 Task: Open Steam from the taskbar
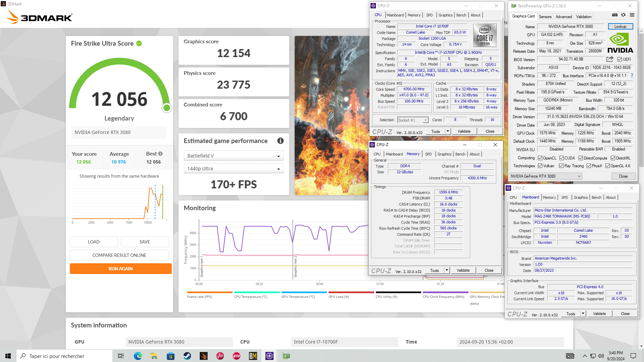(187, 356)
